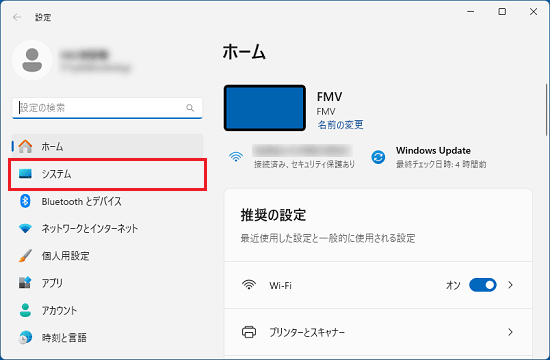550x360 pixels.
Task: Click the Windows Update sync icon
Action: [378, 157]
